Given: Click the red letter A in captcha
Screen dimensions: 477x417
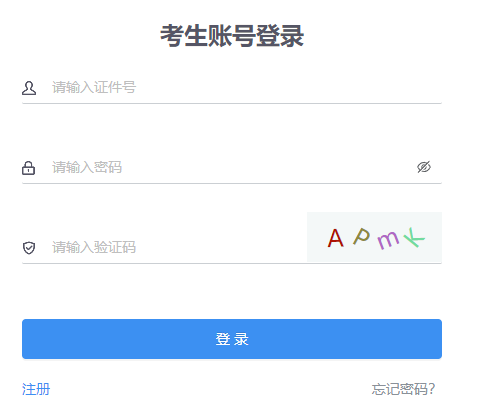Looking at the screenshot, I should pyautogui.click(x=335, y=238).
